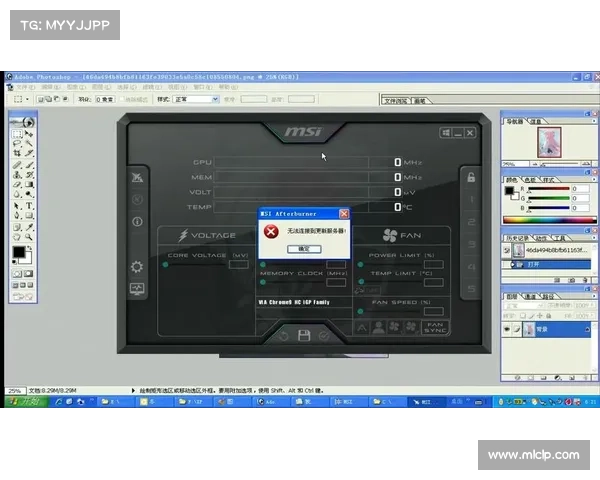Switch to the Actions tab
Image resolution: width=600 pixels, height=480 pixels.
click(541, 238)
